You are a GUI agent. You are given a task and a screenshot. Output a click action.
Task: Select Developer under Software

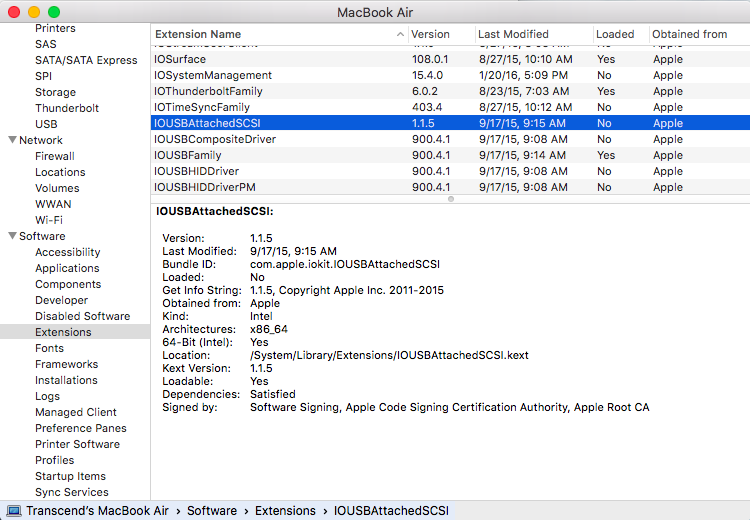[x=62, y=300]
